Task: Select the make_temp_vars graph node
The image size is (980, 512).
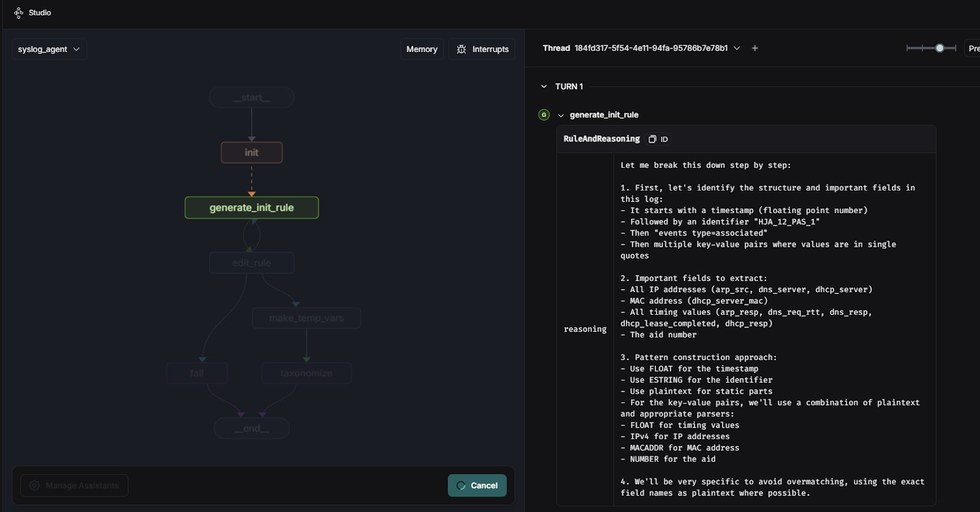Action: point(306,318)
